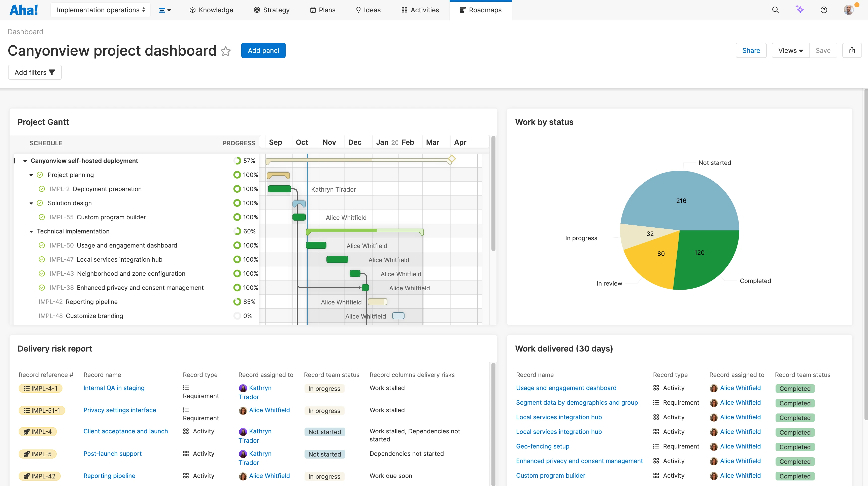The image size is (868, 486).
Task: Switch to the Strategy tab
Action: (x=272, y=10)
